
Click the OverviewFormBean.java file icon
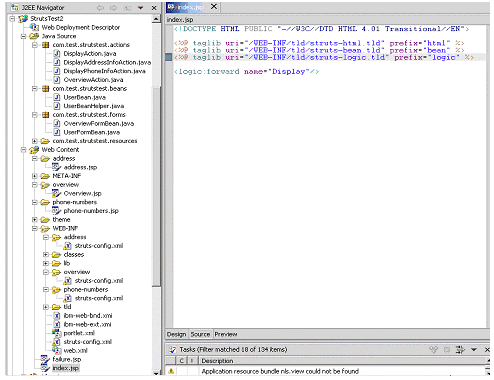click(x=57, y=123)
